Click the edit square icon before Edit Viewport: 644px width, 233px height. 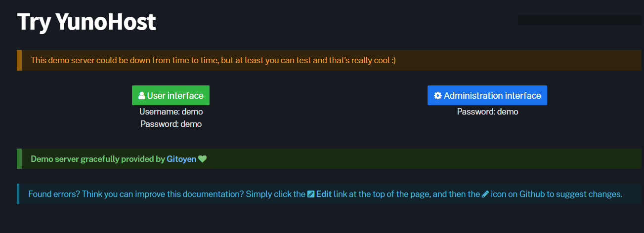point(311,194)
